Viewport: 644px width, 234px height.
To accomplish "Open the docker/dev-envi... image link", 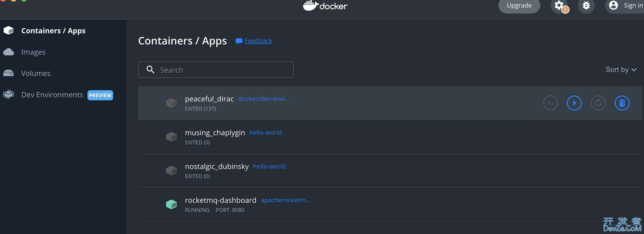I will [x=264, y=99].
